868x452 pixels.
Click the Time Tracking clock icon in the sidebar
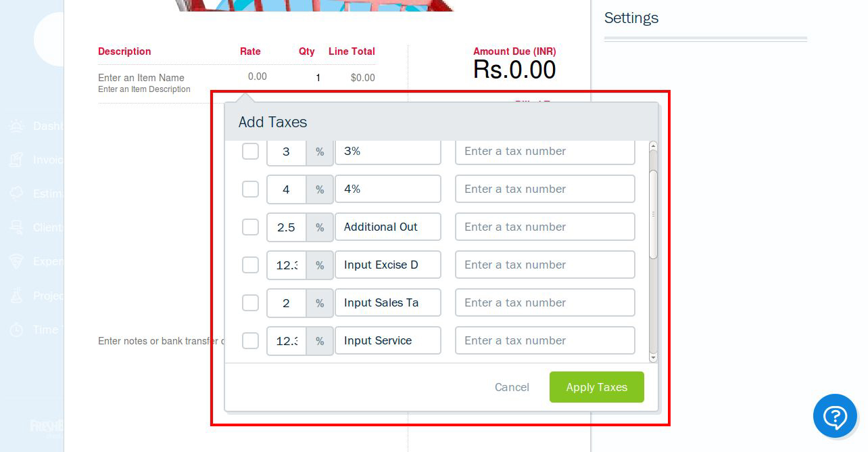(x=16, y=330)
